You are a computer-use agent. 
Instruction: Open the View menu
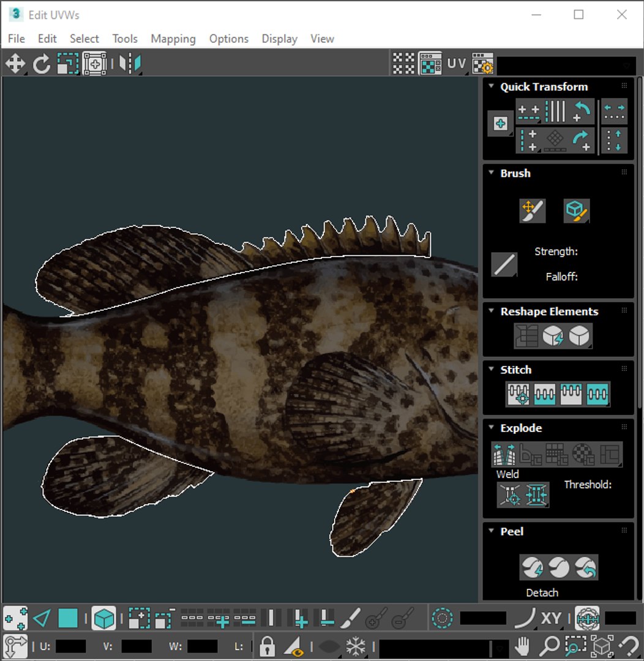322,39
